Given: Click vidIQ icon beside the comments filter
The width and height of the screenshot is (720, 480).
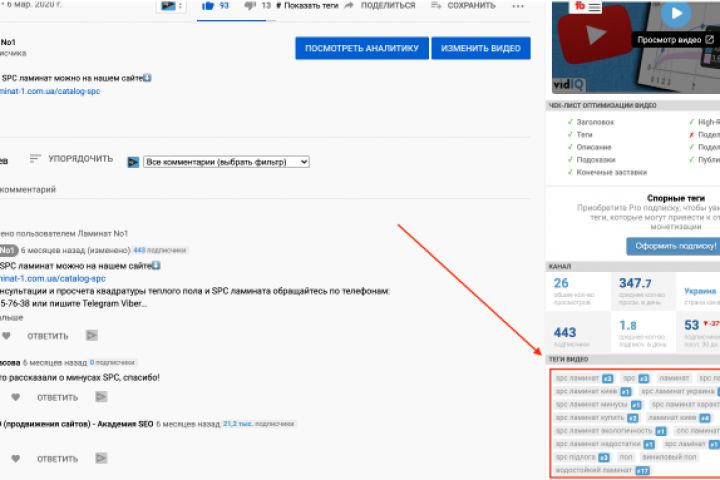Looking at the screenshot, I should tap(133, 162).
